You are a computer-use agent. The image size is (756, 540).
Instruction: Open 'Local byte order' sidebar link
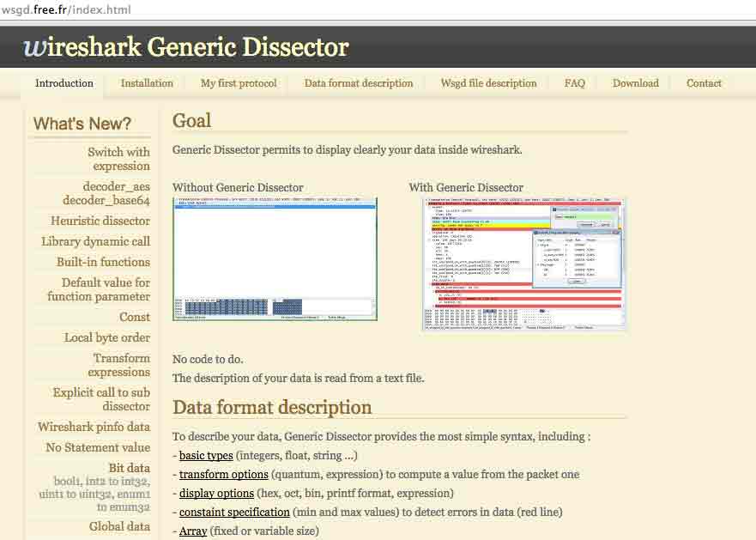tap(107, 337)
